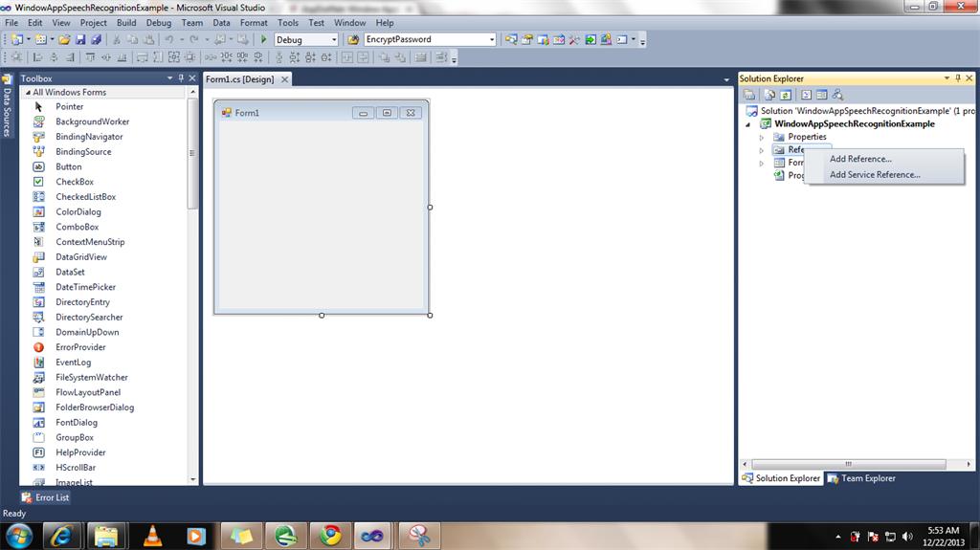The image size is (980, 550).
Task: Close the Toolbox panel
Action: pyautogui.click(x=192, y=78)
